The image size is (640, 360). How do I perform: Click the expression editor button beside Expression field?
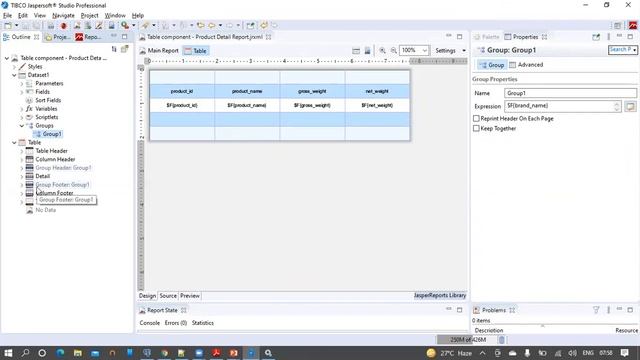[631, 106]
